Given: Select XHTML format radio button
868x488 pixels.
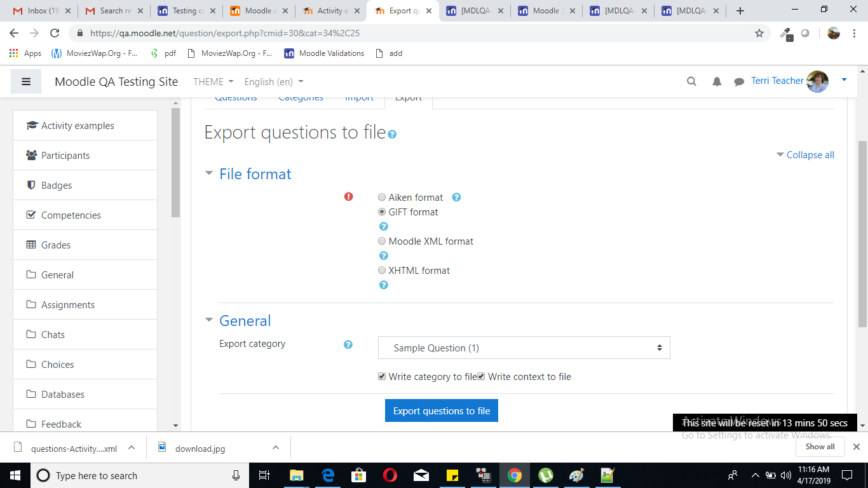Looking at the screenshot, I should pos(382,271).
